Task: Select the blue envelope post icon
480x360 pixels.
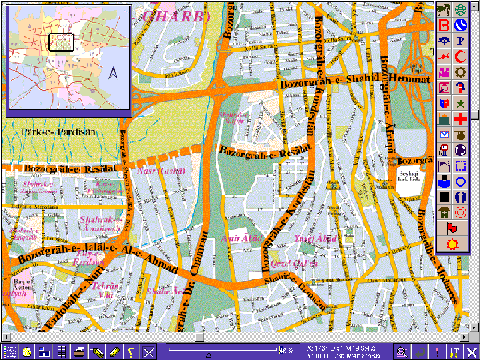Action: point(444,135)
